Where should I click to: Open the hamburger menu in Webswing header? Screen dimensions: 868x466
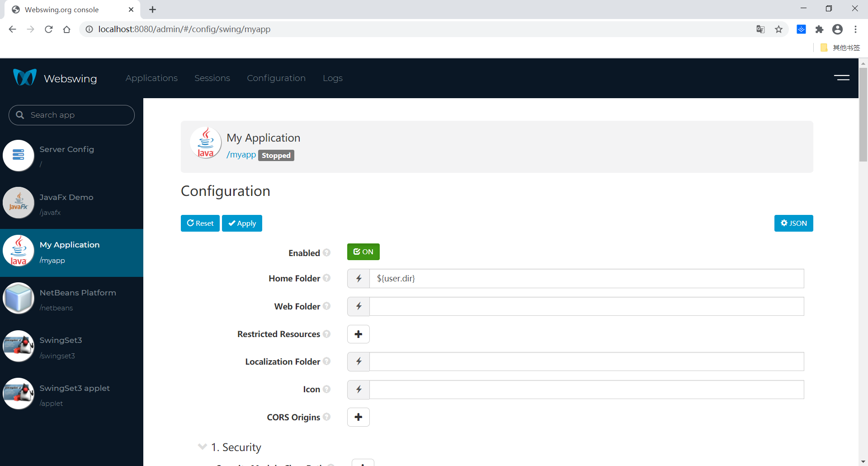click(x=843, y=77)
